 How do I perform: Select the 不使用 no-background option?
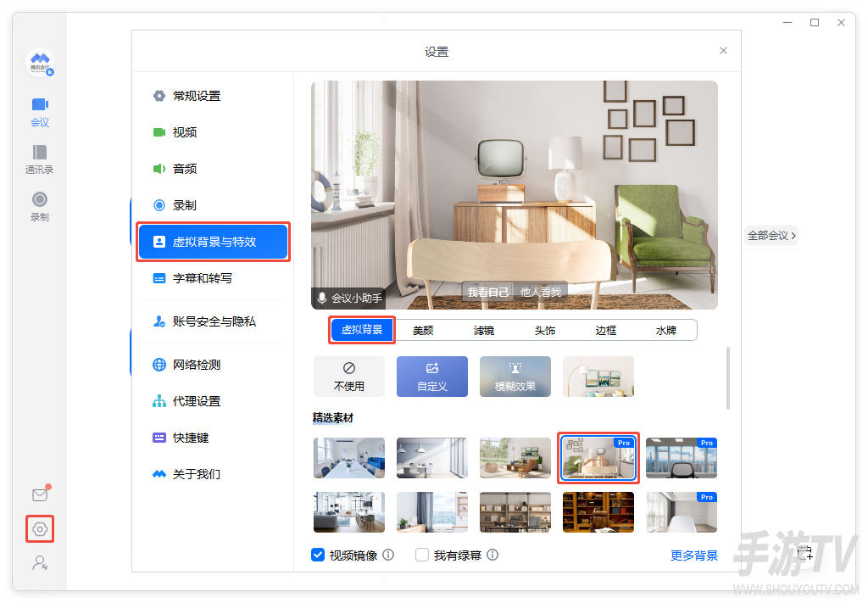click(x=348, y=377)
